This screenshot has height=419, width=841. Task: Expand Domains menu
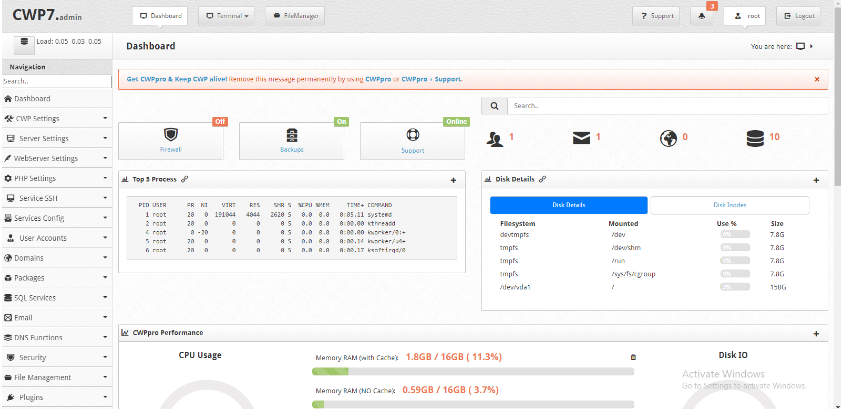click(56, 258)
